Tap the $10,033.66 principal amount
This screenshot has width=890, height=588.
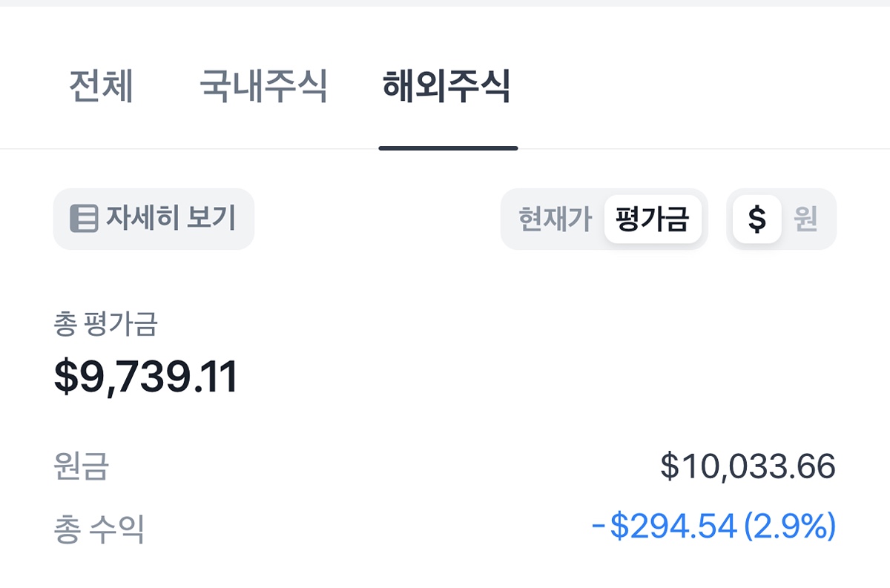click(748, 466)
